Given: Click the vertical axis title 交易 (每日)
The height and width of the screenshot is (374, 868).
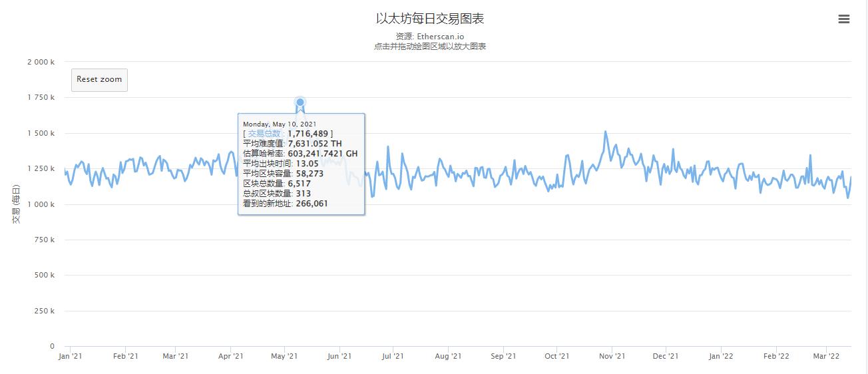Looking at the screenshot, I should [17, 203].
